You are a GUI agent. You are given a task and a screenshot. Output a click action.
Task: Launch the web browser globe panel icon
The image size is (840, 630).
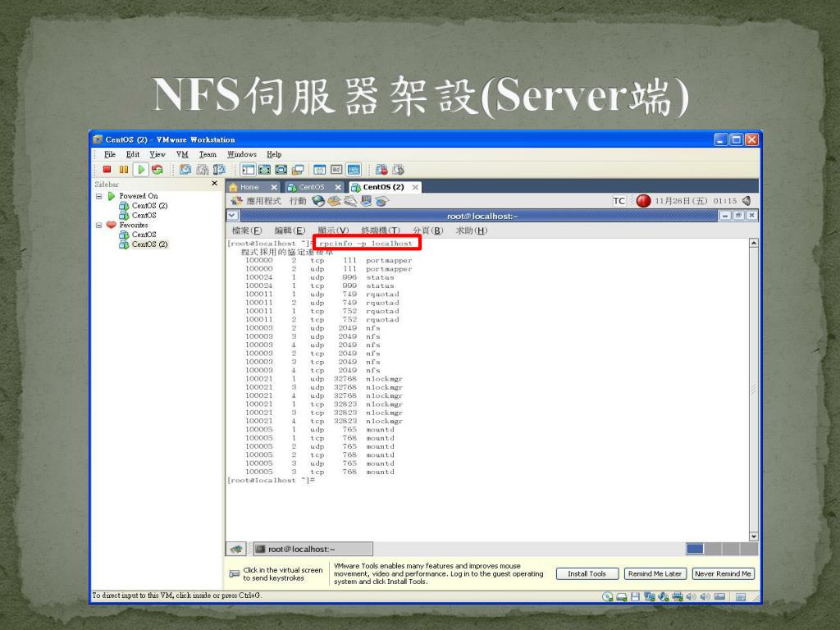pyautogui.click(x=318, y=201)
